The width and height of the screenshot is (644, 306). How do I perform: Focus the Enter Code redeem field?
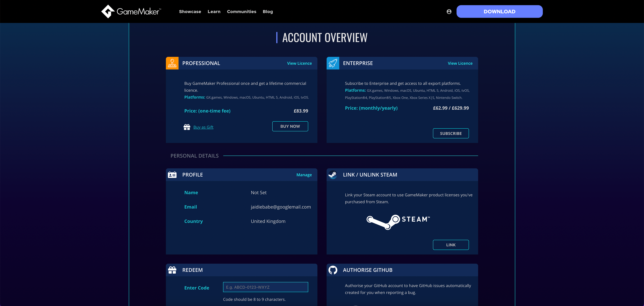pyautogui.click(x=265, y=287)
